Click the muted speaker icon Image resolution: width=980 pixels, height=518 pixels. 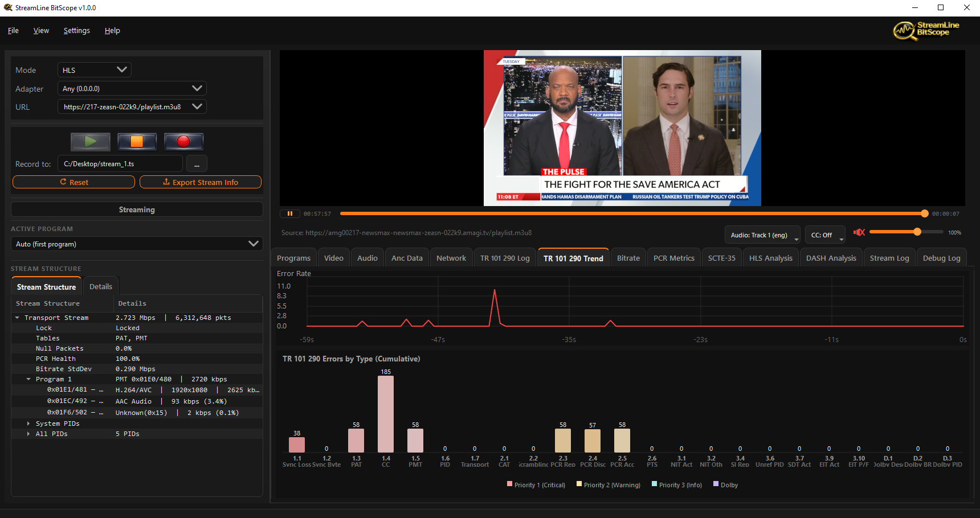coord(859,232)
